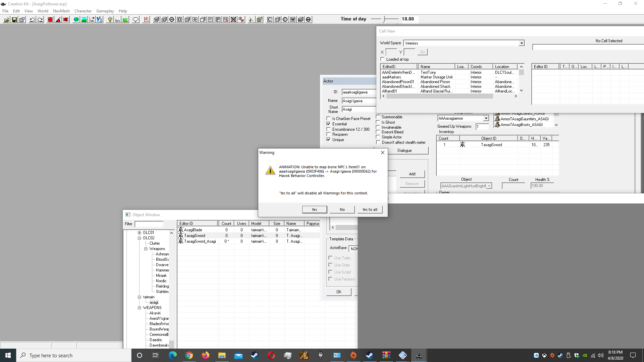Open Google Chrome from the taskbar
Viewport: 644px width, 362px height.
tap(189, 355)
